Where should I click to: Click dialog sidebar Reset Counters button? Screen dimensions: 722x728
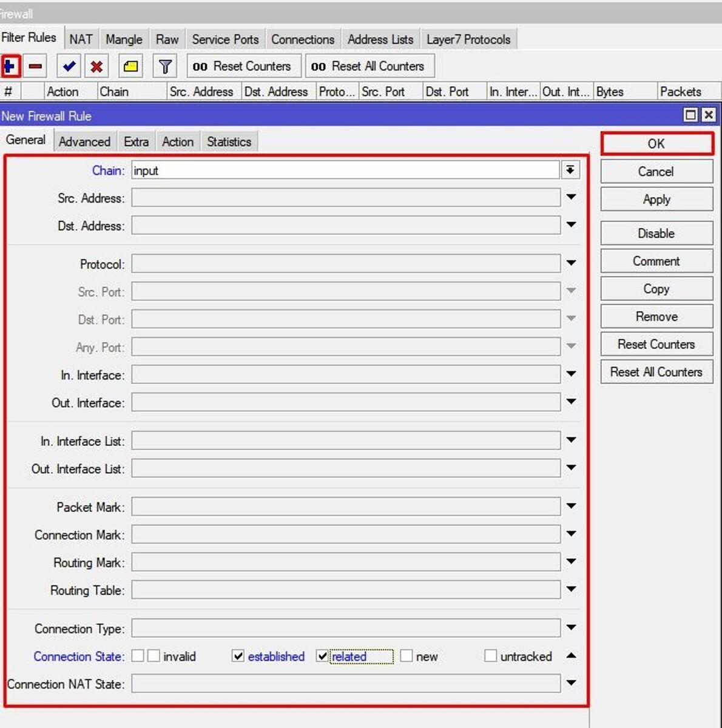pyautogui.click(x=656, y=345)
